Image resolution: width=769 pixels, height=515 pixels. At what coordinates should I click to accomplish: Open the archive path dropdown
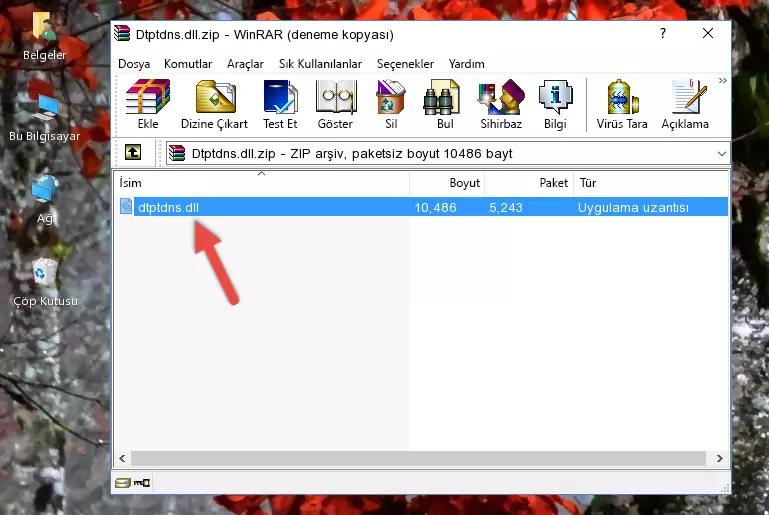(721, 154)
